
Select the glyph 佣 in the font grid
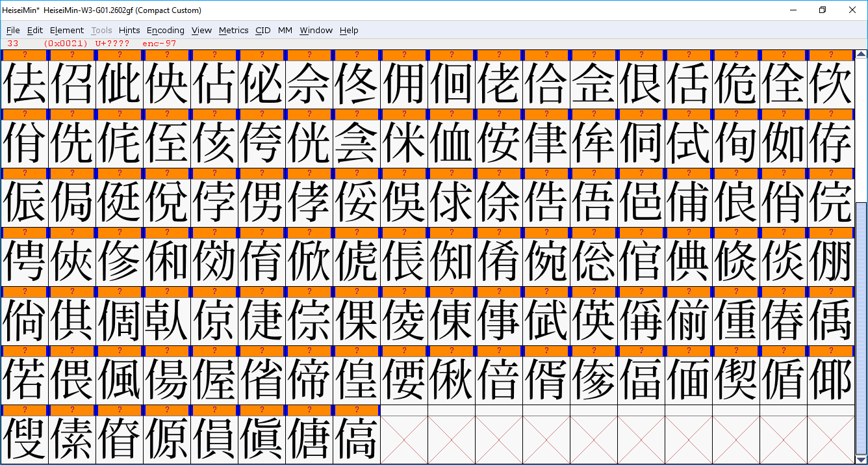[403, 85]
